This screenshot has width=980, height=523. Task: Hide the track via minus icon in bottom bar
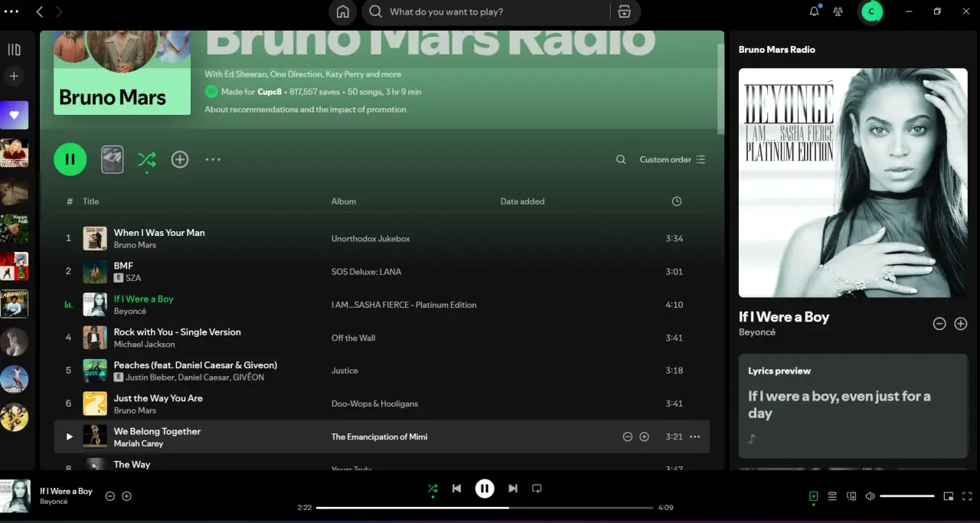pyautogui.click(x=109, y=496)
